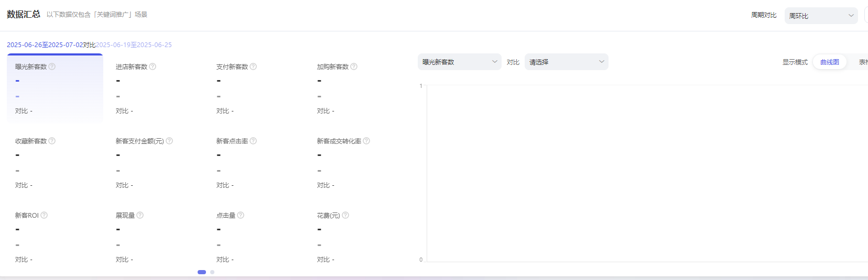868x280 pixels.
Task: Switch display mode to 曲线图
Action: pyautogui.click(x=829, y=62)
